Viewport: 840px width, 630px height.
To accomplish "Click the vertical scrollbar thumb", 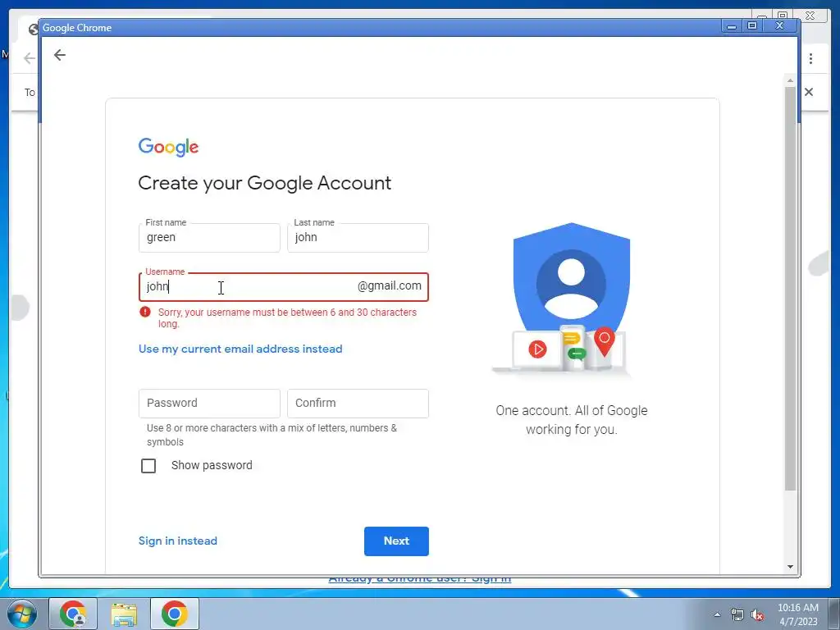I will click(790, 288).
